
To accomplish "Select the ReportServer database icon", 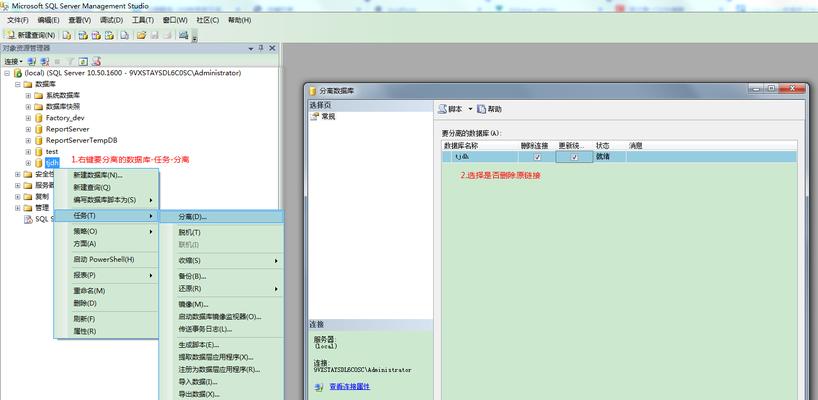I will click(x=39, y=129).
